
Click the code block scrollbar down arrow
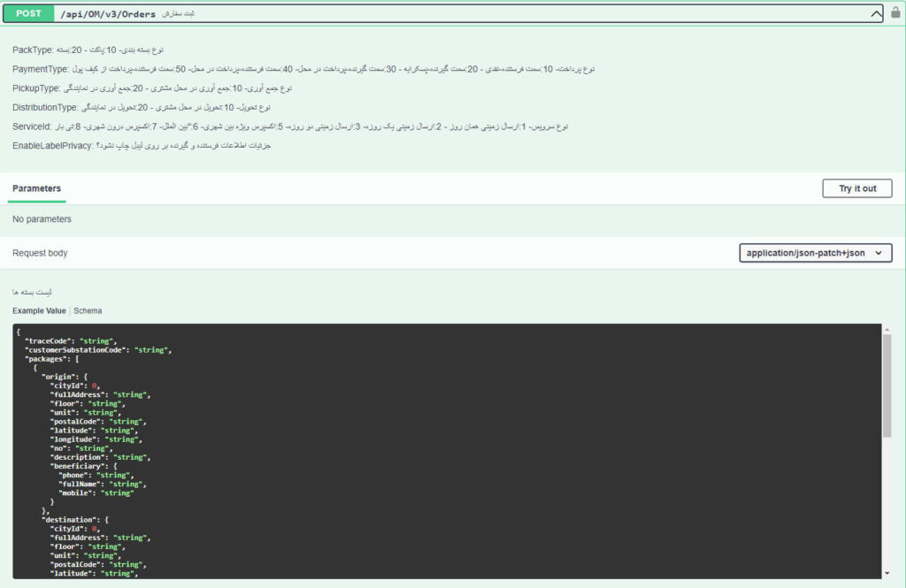[887, 573]
